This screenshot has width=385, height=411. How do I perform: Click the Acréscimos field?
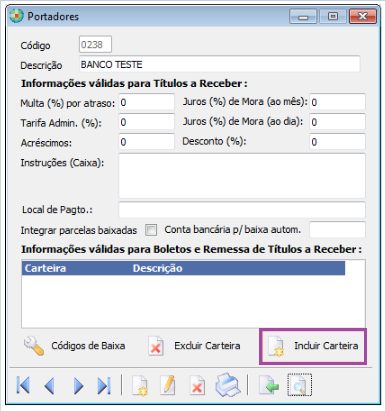point(147,142)
